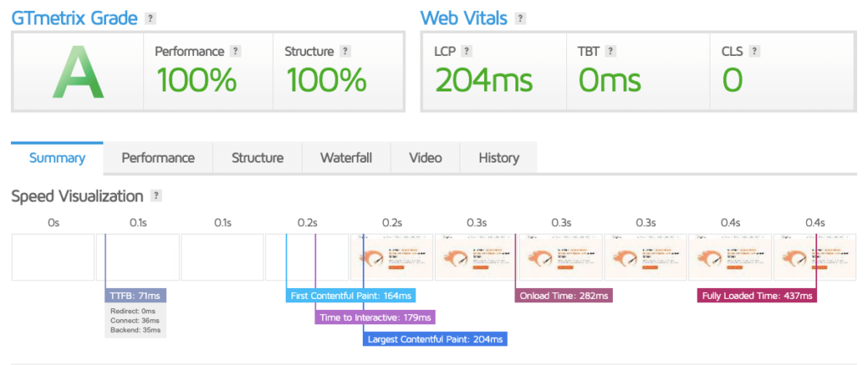
Task: Switch to the Performance tab
Action: point(158,158)
